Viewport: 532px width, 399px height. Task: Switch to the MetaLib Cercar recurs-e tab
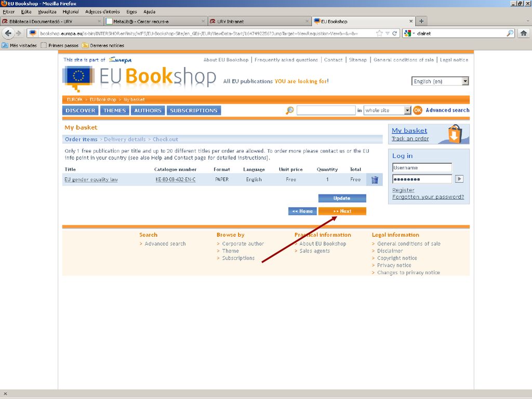[156, 21]
